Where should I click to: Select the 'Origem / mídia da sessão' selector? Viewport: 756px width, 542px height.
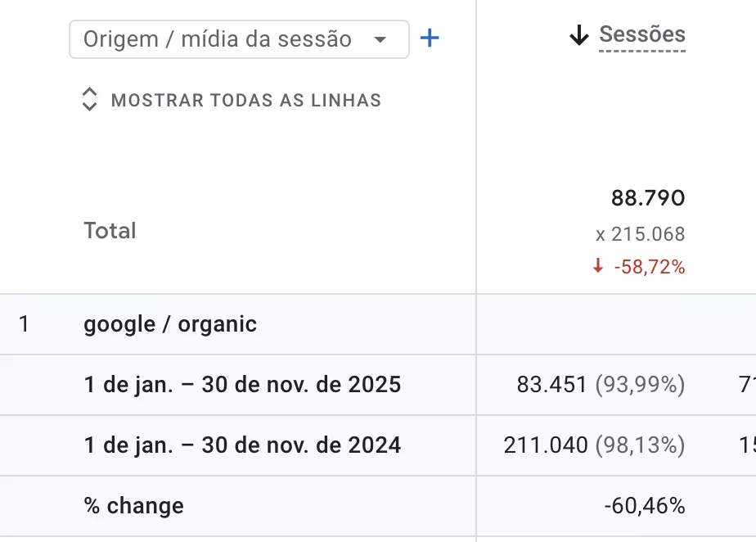point(218,39)
